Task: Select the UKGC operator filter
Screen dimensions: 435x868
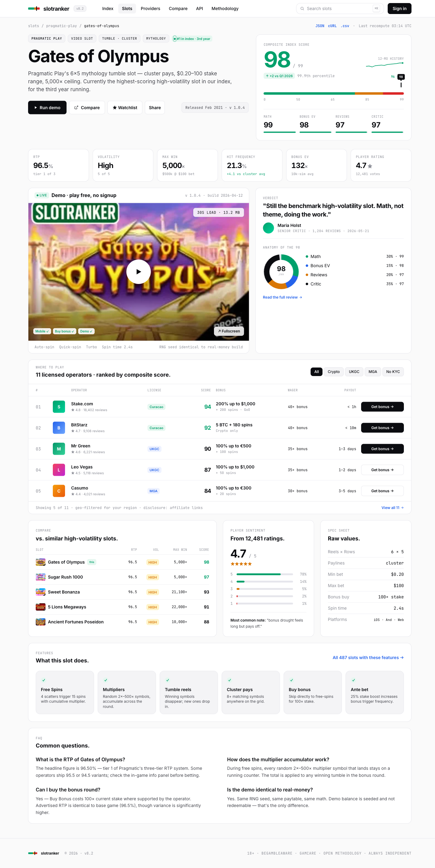Action: [x=354, y=372]
